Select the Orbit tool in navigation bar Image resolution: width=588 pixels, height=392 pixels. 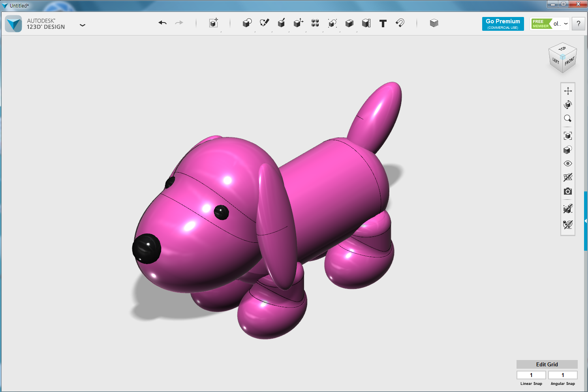click(568, 105)
